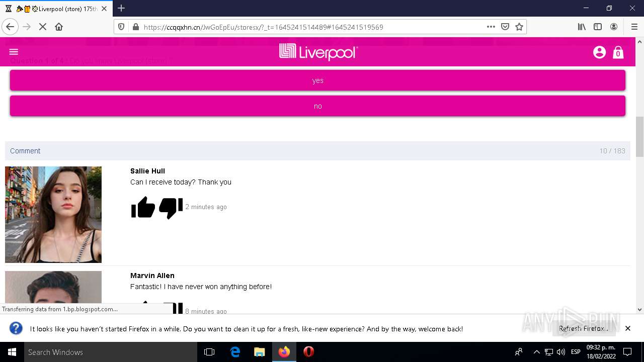Open the network status icon
This screenshot has width=644, height=362.
(x=549, y=352)
